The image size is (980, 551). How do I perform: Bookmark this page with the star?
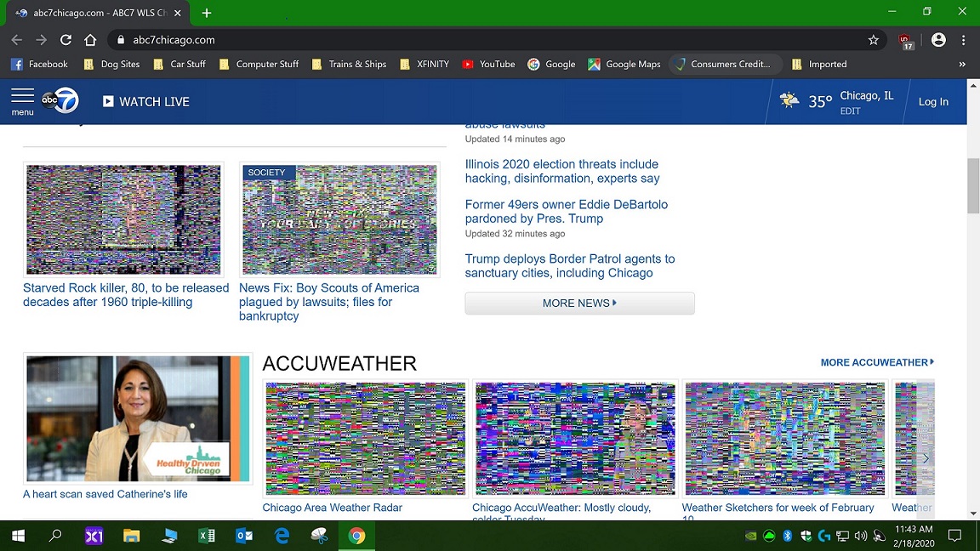coord(873,40)
